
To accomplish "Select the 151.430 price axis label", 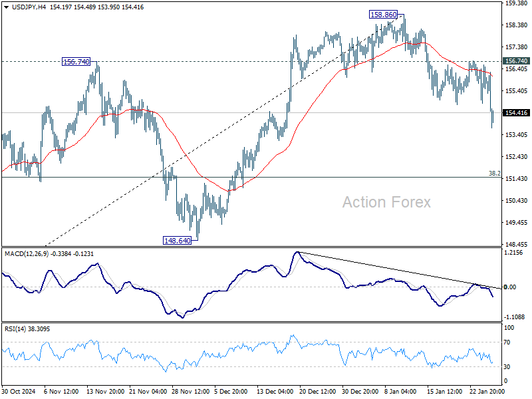I will tap(516, 178).
